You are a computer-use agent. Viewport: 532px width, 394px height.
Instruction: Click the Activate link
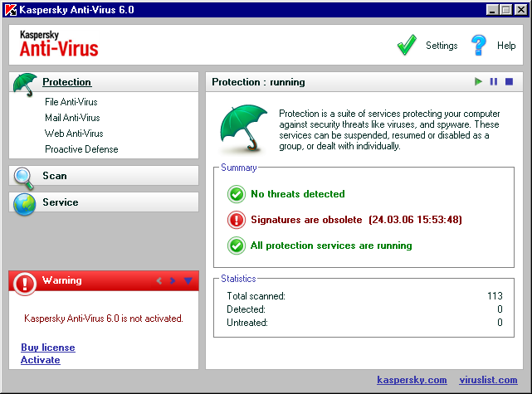[x=41, y=360]
